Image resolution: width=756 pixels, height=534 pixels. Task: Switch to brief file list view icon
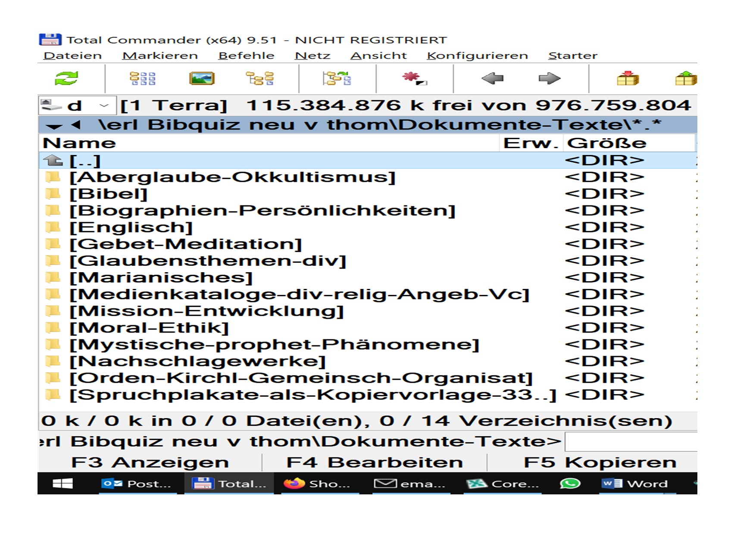tap(143, 78)
